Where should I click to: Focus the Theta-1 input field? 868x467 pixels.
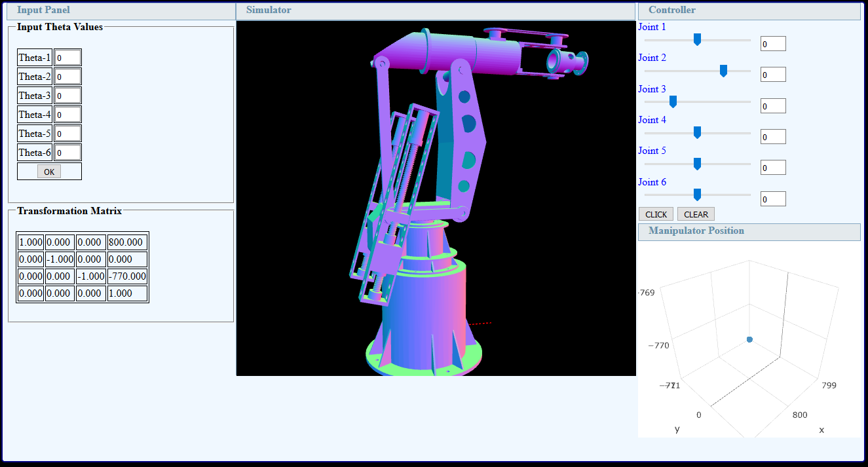67,58
